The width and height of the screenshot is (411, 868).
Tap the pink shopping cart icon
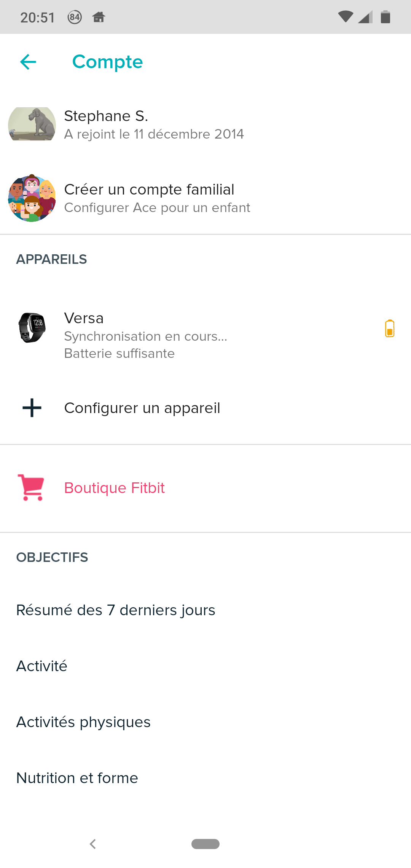[31, 487]
